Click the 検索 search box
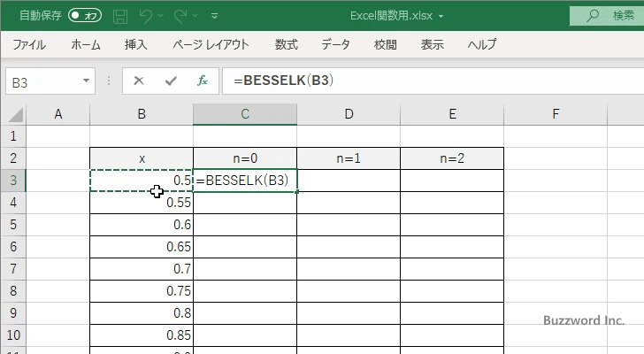The image size is (644, 354). click(x=607, y=16)
